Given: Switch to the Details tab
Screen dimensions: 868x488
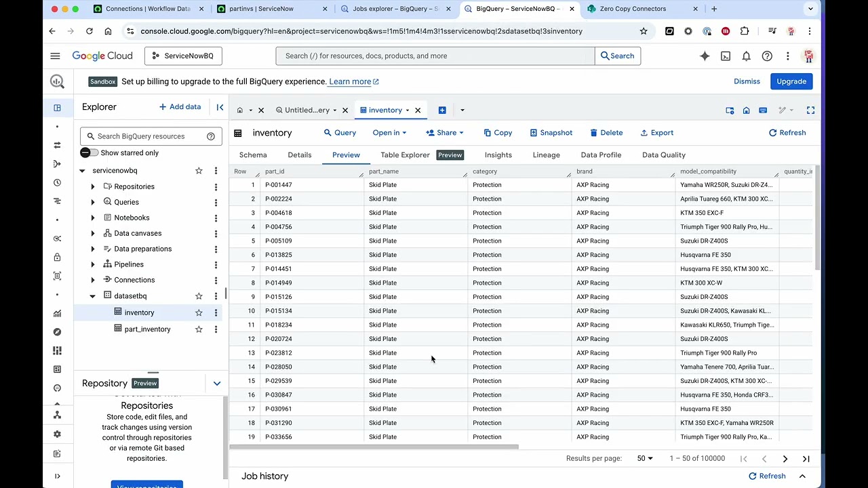Looking at the screenshot, I should 300,155.
